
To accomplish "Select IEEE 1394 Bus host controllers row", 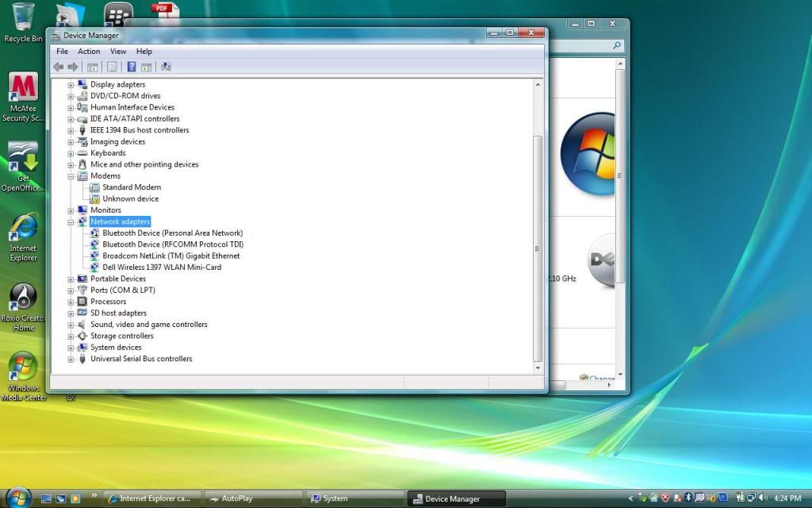I will [x=140, y=130].
